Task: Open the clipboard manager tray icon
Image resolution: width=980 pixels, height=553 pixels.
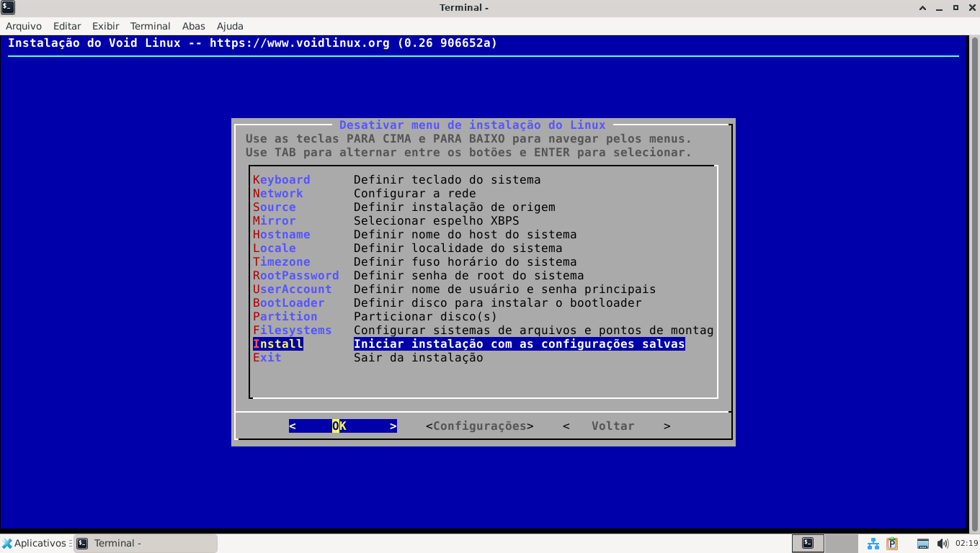Action: coord(892,544)
